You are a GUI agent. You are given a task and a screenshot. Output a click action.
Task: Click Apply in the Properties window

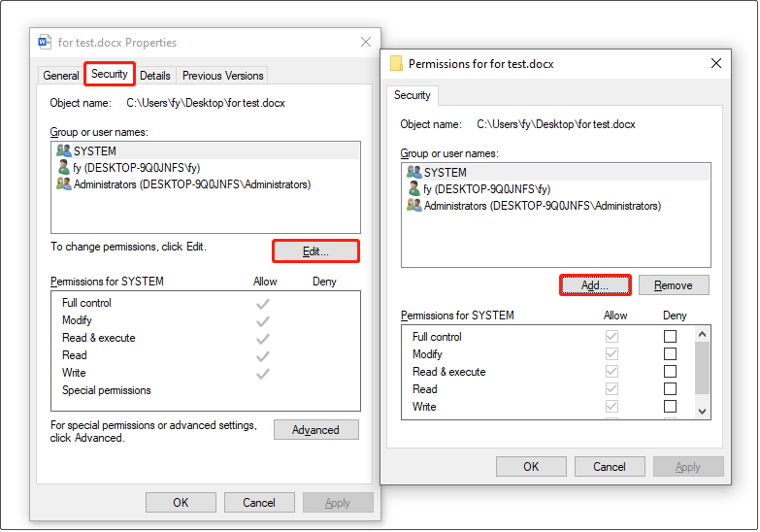point(338,503)
